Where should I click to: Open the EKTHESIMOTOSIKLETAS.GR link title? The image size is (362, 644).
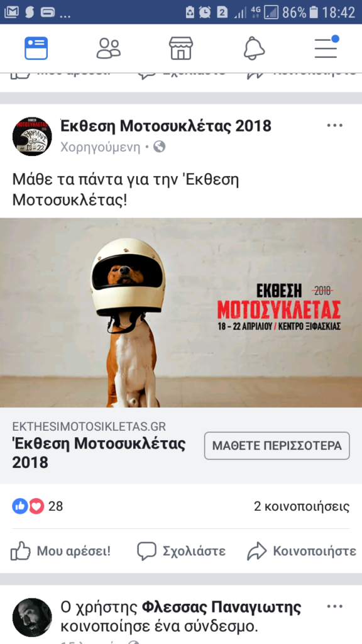tap(89, 426)
